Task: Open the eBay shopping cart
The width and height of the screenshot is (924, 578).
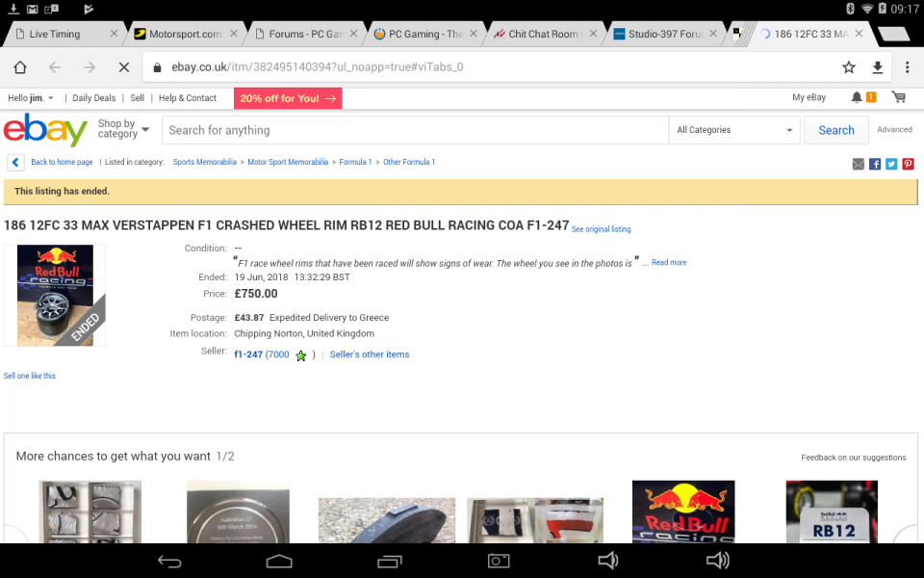Action: coord(899,97)
